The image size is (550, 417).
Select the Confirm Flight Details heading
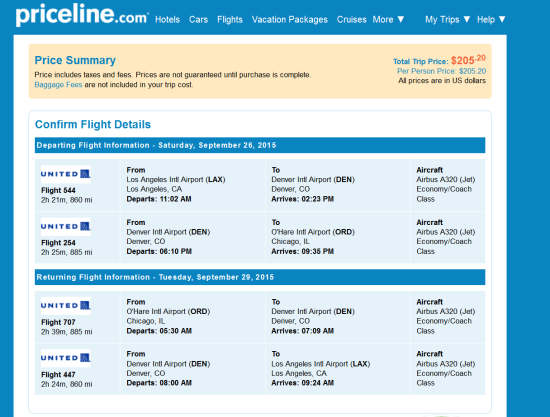93,125
